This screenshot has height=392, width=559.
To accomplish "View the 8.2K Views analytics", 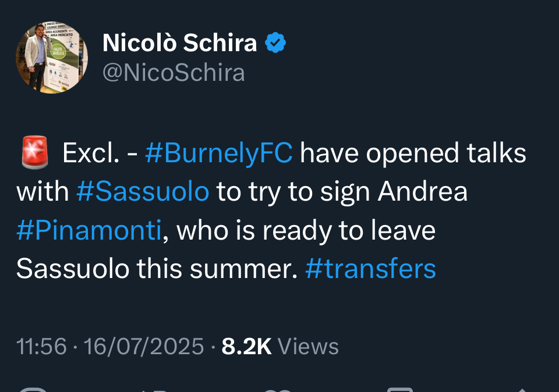I will pos(280,347).
